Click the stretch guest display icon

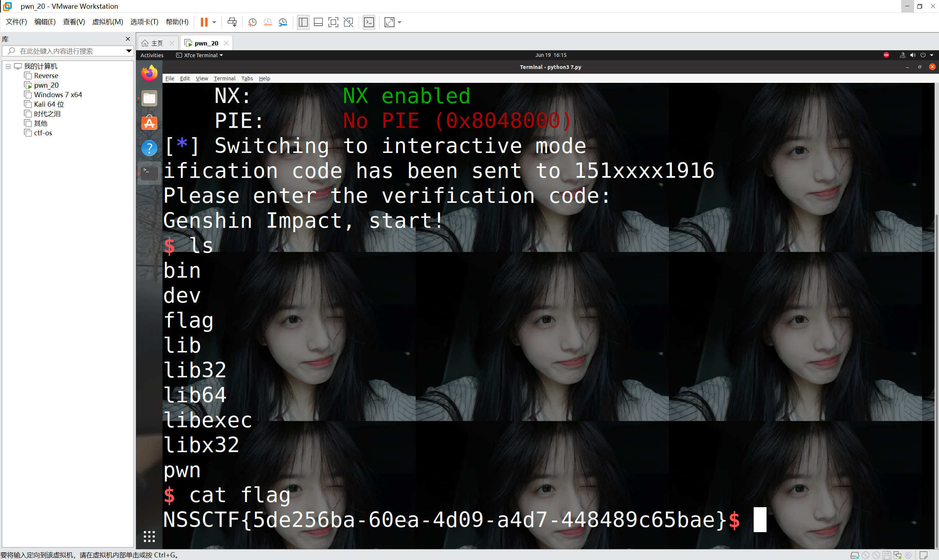click(x=389, y=22)
